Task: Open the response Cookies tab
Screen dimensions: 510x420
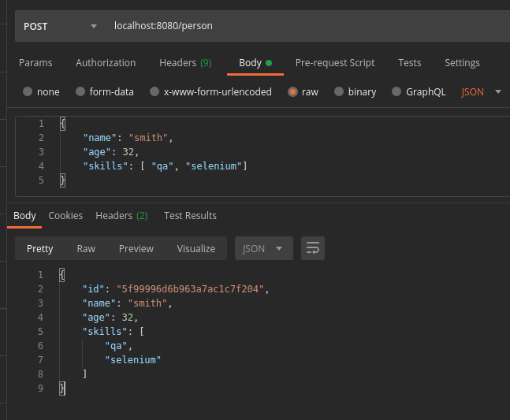Action: (65, 215)
